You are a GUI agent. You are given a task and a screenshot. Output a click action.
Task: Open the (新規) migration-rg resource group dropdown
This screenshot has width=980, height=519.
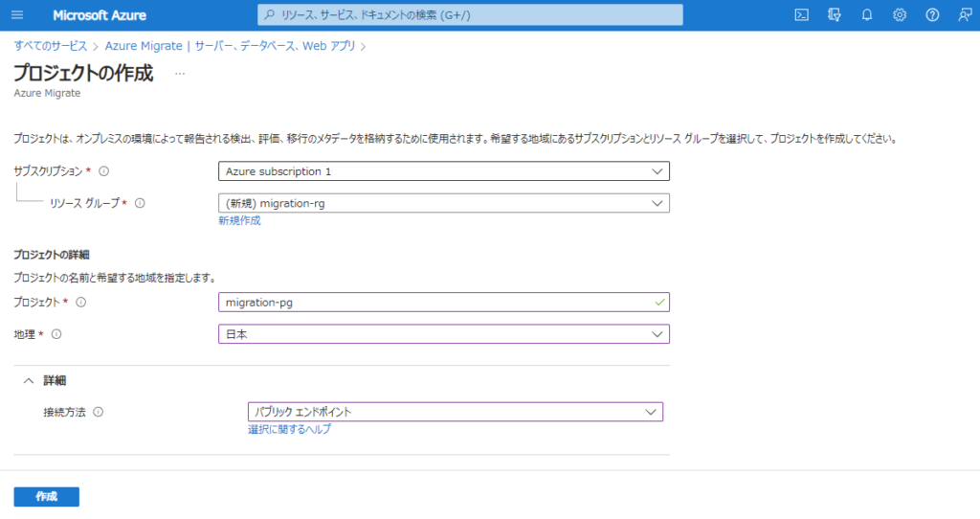click(x=444, y=203)
